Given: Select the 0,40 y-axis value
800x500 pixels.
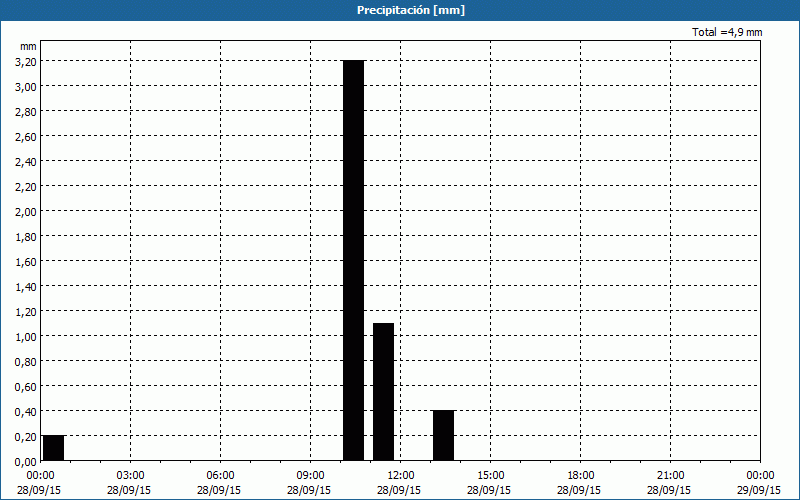Looking at the screenshot, I should tap(26, 411).
